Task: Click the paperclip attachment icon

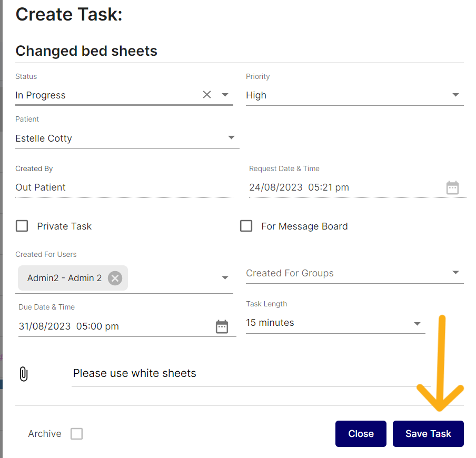Action: (23, 374)
